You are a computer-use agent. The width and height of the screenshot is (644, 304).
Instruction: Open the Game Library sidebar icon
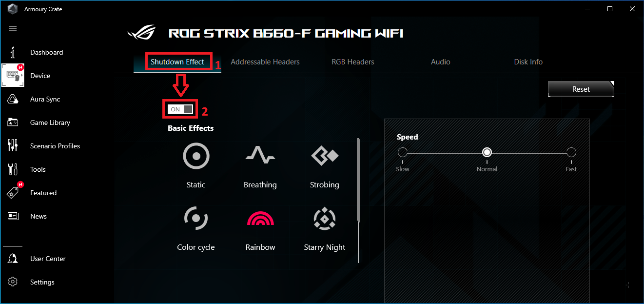tap(13, 122)
